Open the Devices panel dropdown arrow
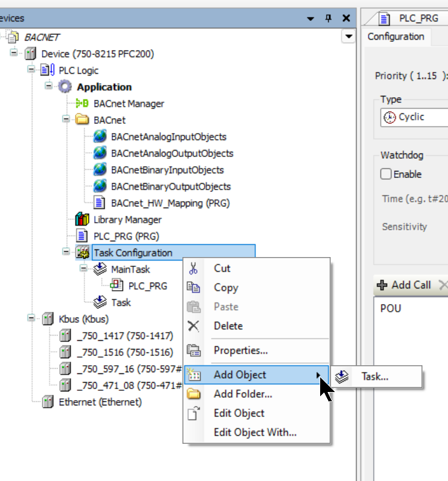 pos(310,19)
